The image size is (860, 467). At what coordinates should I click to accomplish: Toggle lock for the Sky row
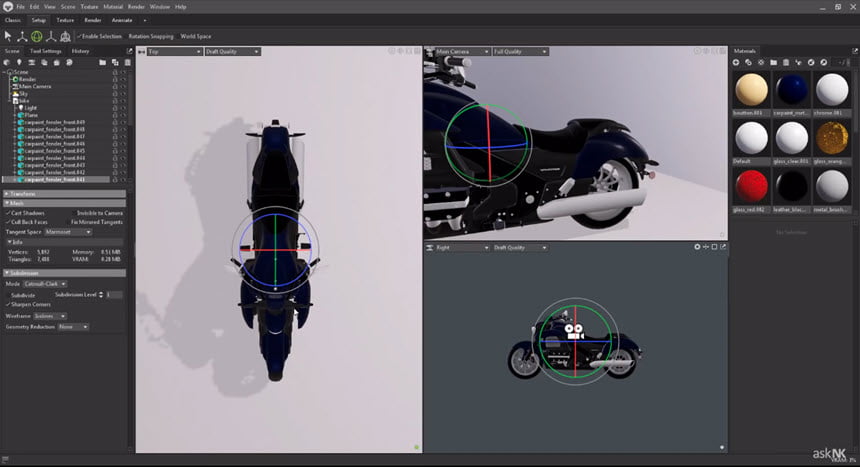pyautogui.click(x=115, y=94)
